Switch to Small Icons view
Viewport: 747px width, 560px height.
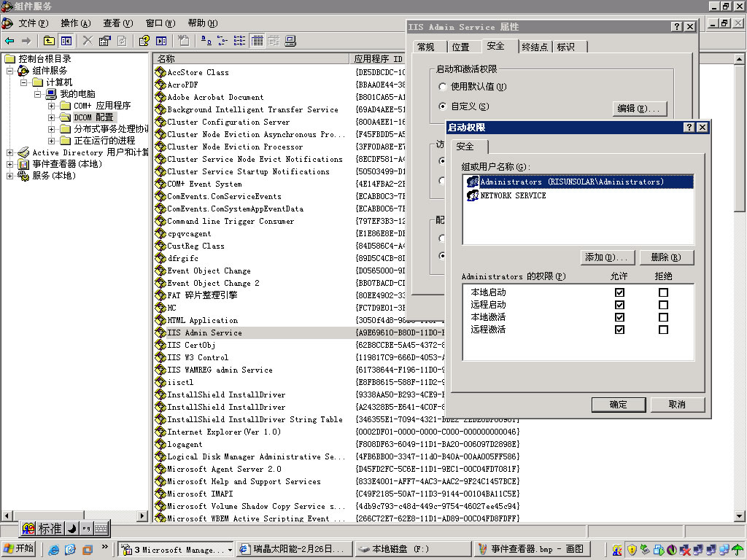pos(222,41)
